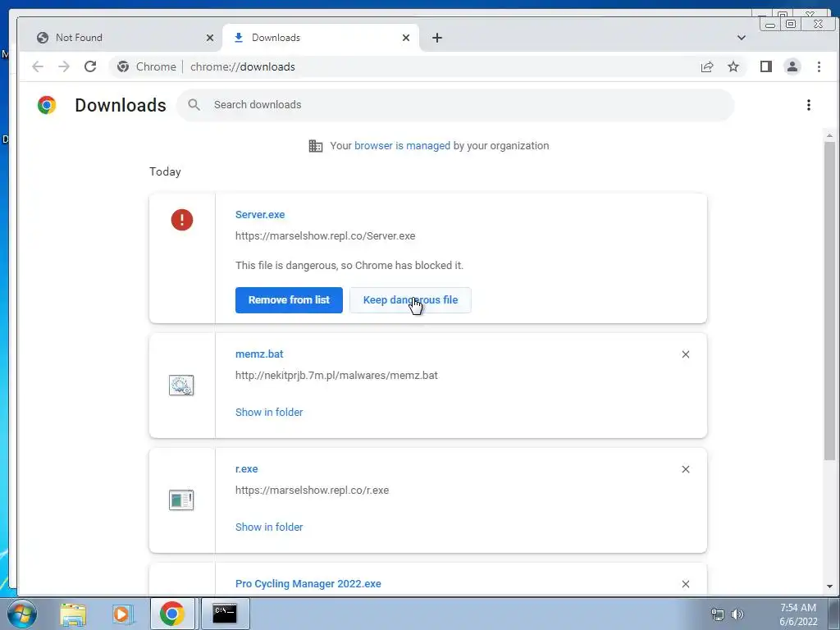The image size is (840, 630).
Task: Open the Windows Start menu
Action: click(21, 614)
